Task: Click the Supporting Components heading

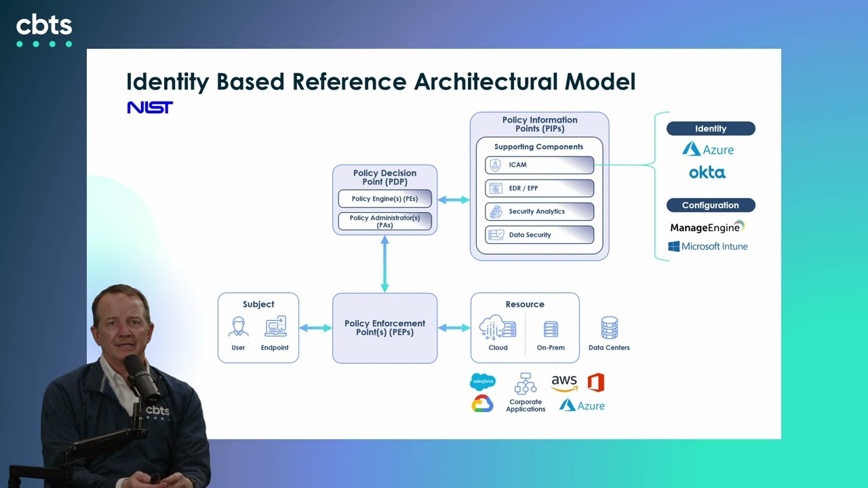Action: point(538,146)
